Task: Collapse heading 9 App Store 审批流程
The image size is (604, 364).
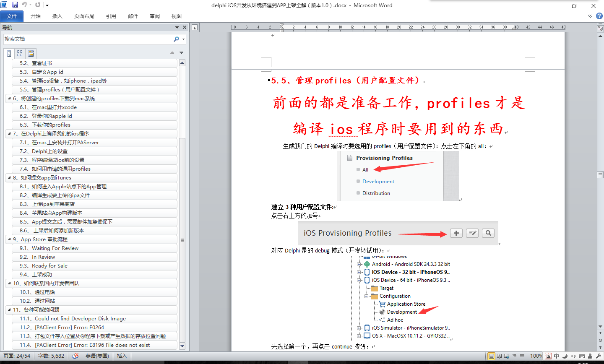Action: click(x=9, y=239)
